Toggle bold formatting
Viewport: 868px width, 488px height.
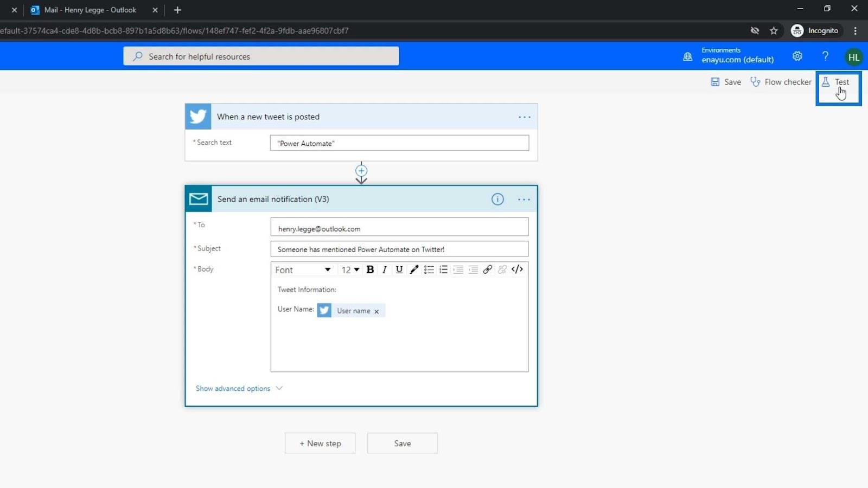(370, 269)
